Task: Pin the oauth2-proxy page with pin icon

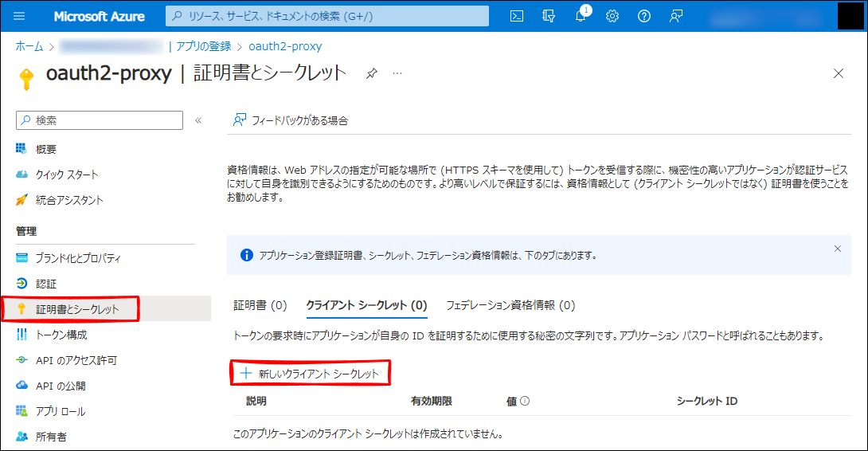Action: [x=371, y=73]
